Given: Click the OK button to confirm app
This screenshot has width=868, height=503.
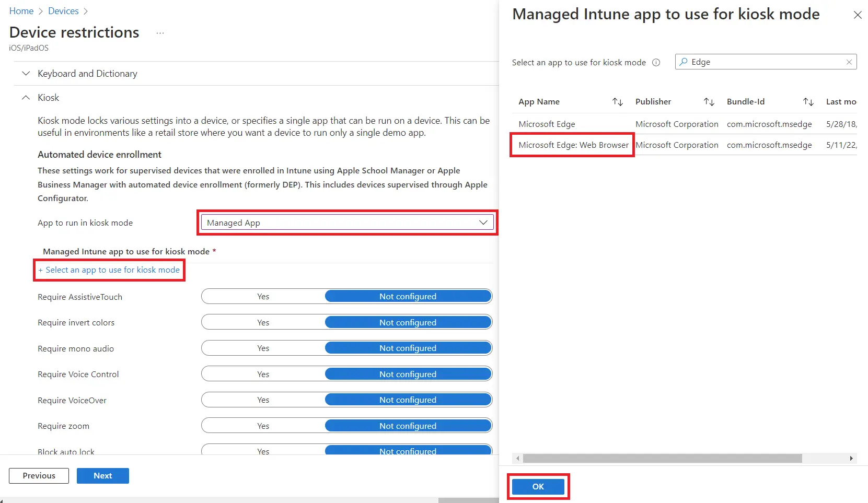Looking at the screenshot, I should coord(538,487).
